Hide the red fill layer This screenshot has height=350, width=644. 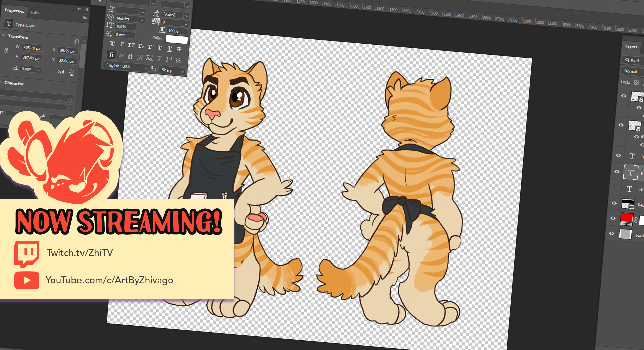pos(613,218)
